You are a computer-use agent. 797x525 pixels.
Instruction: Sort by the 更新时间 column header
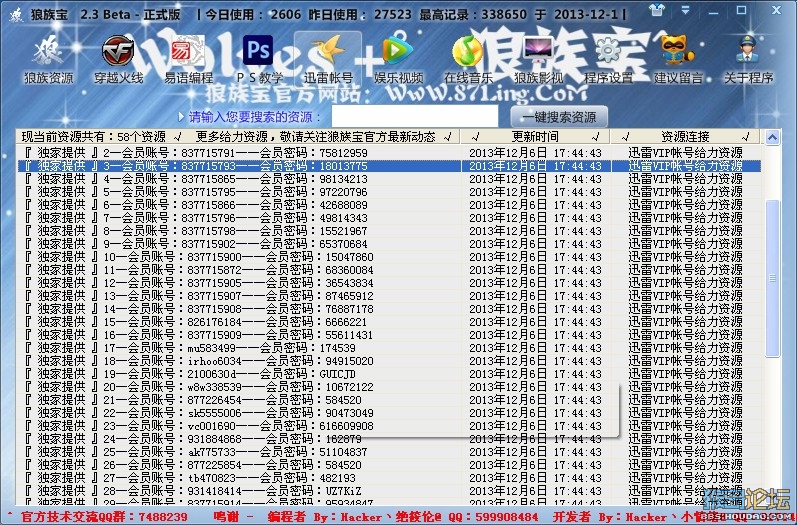click(x=535, y=137)
